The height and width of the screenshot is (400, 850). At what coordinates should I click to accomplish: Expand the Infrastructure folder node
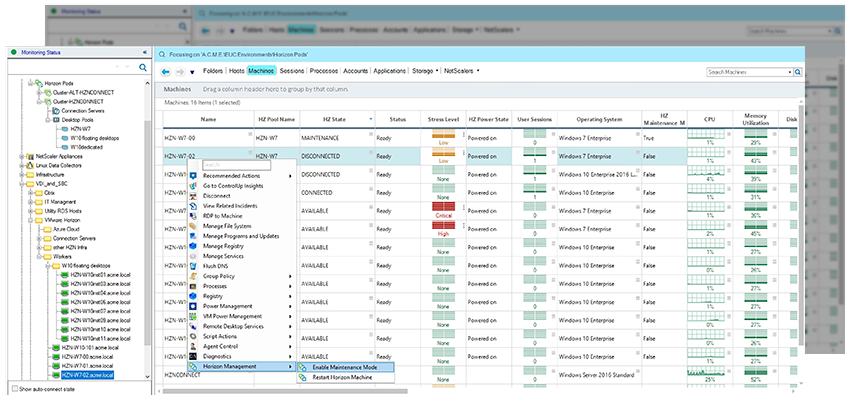click(x=22, y=175)
